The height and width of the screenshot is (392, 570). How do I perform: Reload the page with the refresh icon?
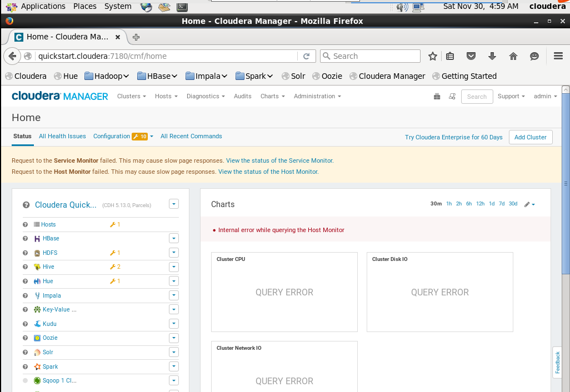click(307, 56)
